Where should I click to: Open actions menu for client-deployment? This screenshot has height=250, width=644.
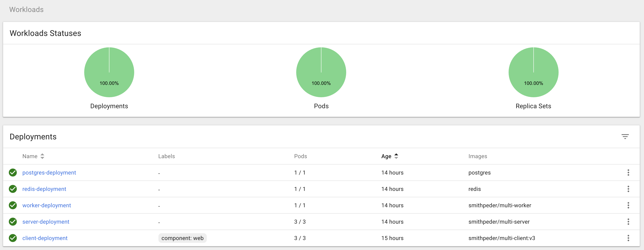[628, 238]
